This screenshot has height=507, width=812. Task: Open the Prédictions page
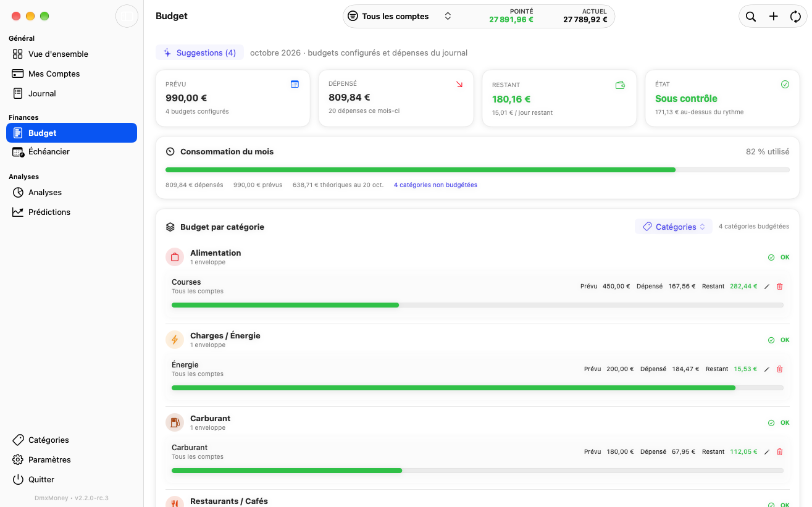click(x=72, y=212)
